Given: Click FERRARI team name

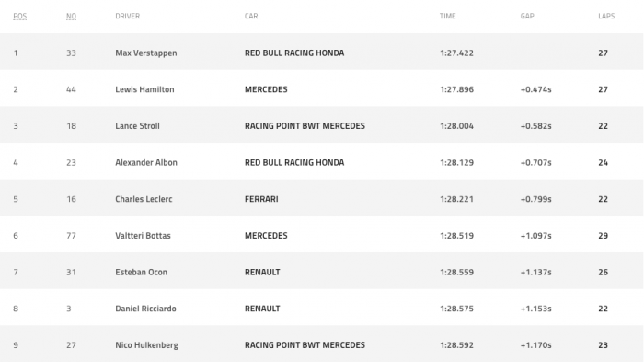Looking at the screenshot, I should 261,199.
